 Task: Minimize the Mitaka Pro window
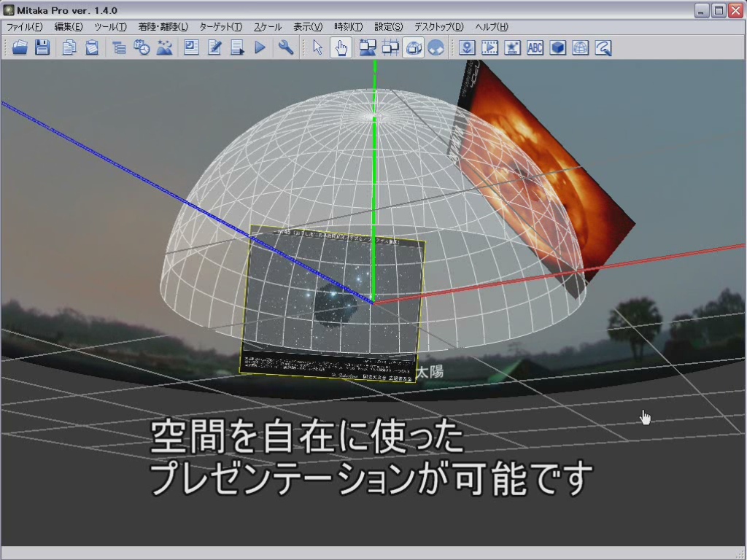pyautogui.click(x=701, y=10)
